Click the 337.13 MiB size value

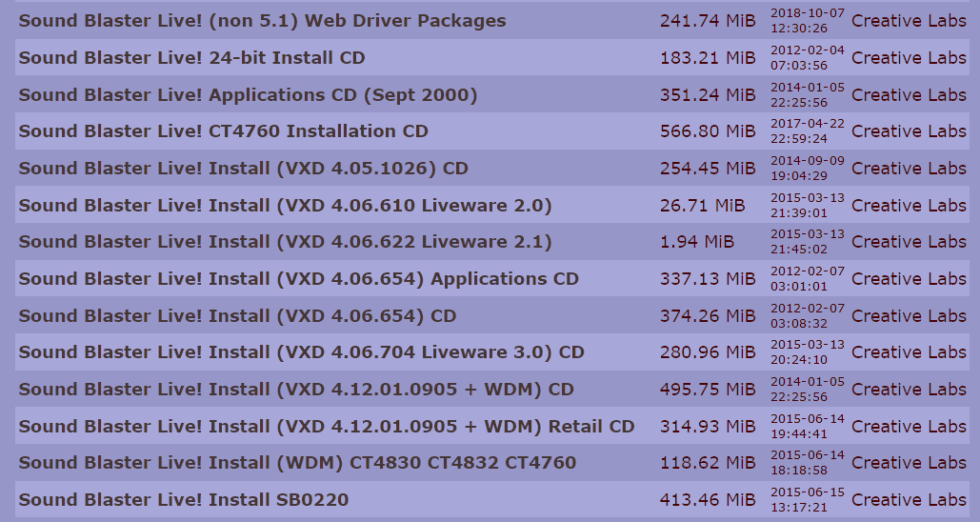click(x=708, y=278)
